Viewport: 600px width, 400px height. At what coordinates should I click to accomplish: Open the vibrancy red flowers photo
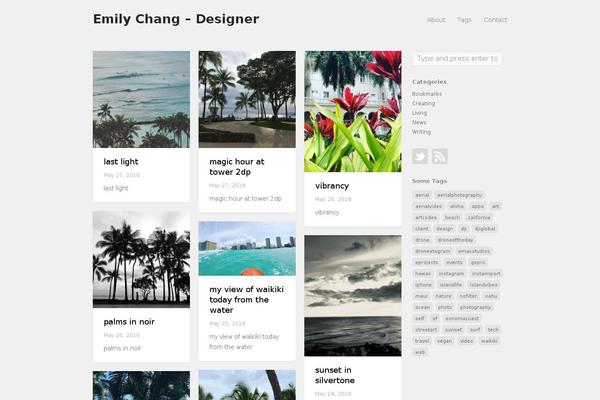(x=353, y=111)
